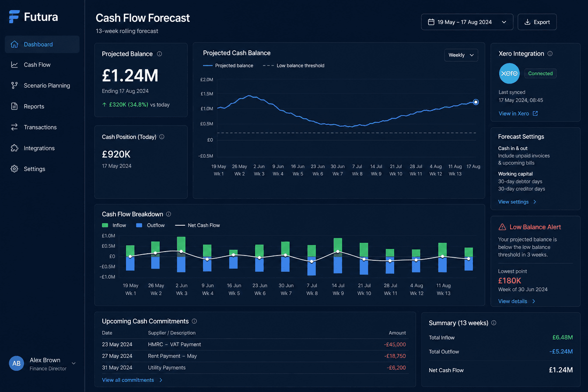Click info icon beside Summary (13 weeks)
The width and height of the screenshot is (588, 392).
(x=493, y=323)
